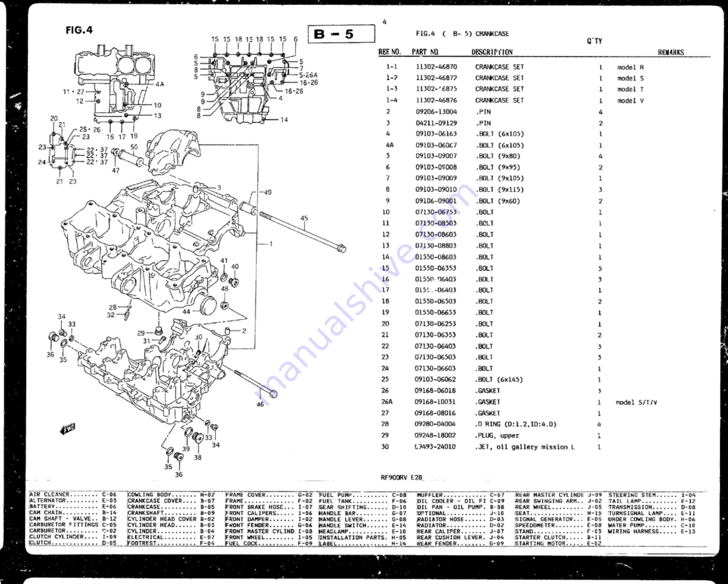Click the 'FIG.4 ( B- 5) CRANKCASE' title
728x584 pixels.
coord(462,33)
